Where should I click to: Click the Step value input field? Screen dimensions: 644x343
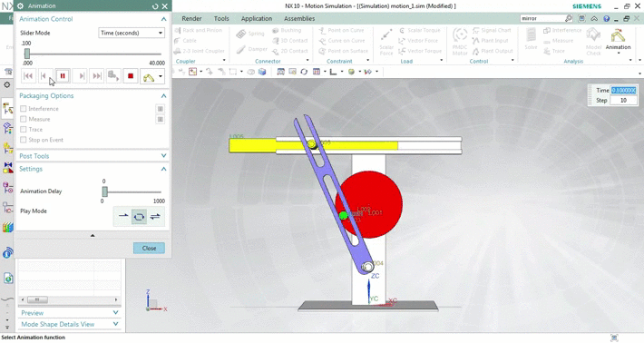(x=623, y=100)
